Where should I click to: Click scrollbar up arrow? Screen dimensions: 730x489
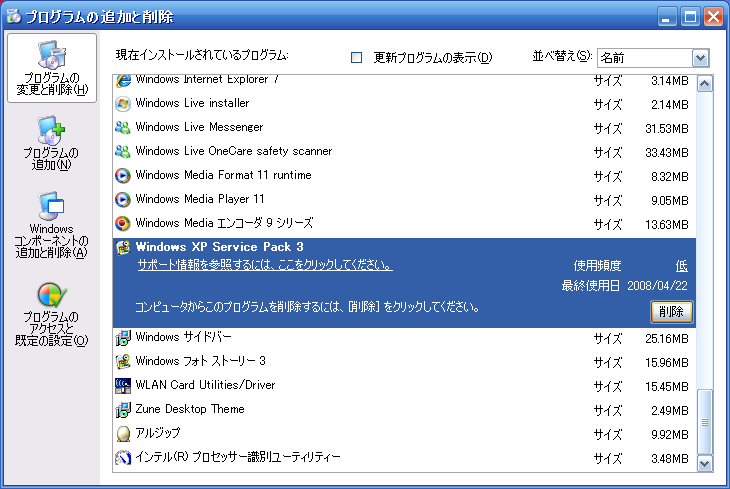coord(704,84)
